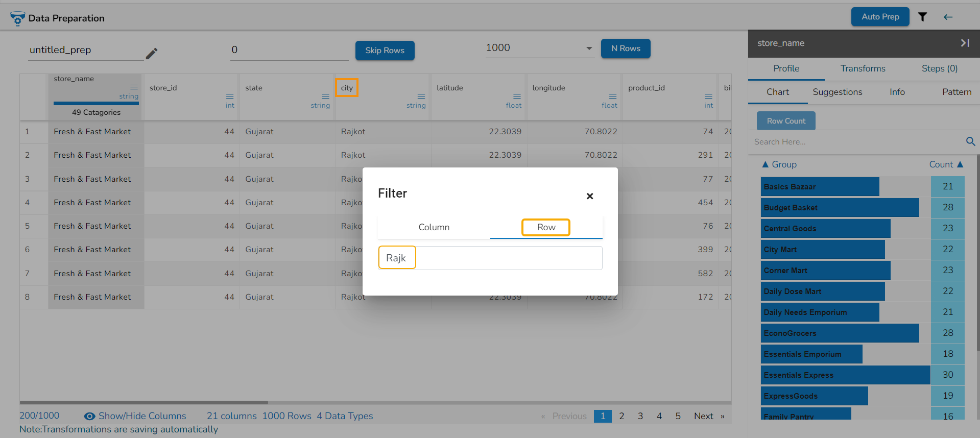
Task: Open the 1000 rows dropdown
Action: (589, 48)
